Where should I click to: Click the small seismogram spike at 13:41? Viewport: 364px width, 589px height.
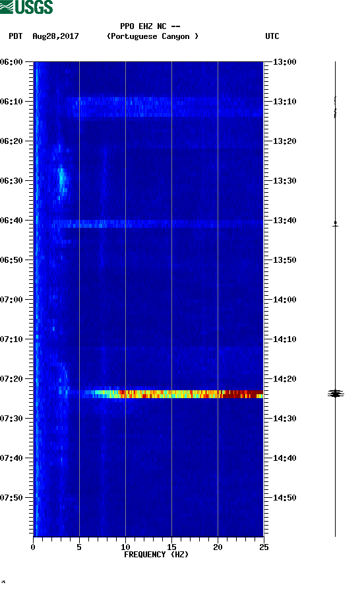[336, 225]
